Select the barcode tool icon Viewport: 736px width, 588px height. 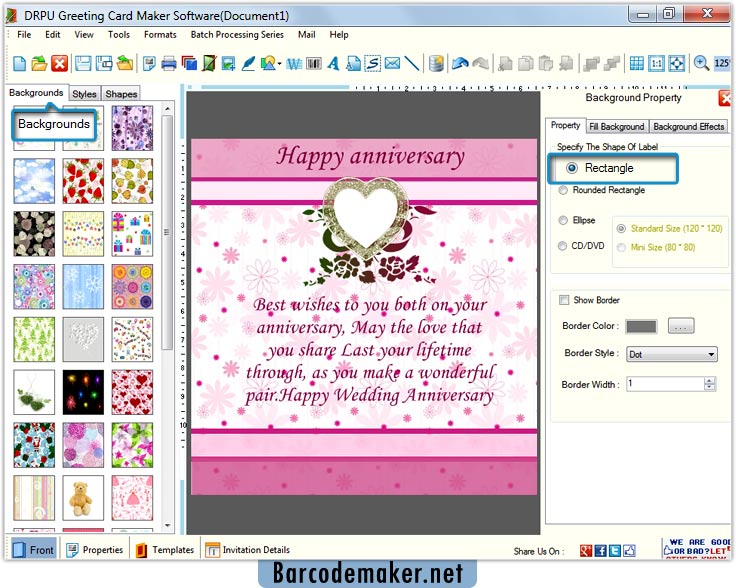pyautogui.click(x=313, y=63)
